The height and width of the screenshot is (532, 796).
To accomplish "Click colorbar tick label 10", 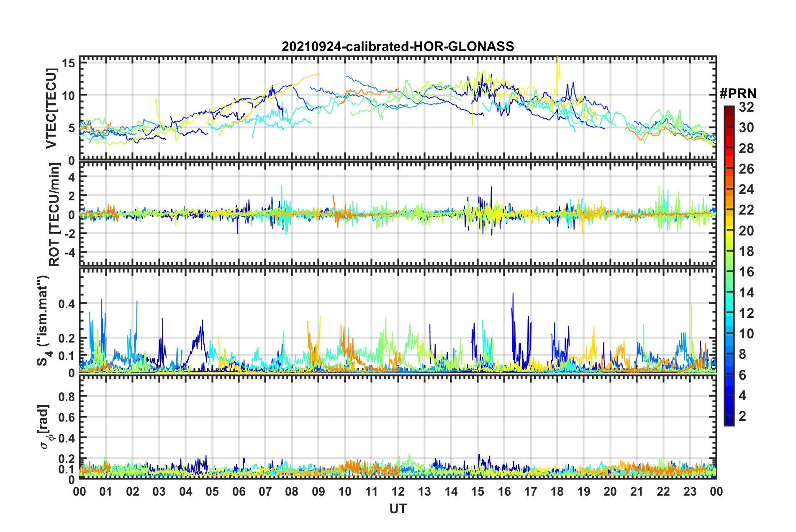I will click(x=746, y=333).
